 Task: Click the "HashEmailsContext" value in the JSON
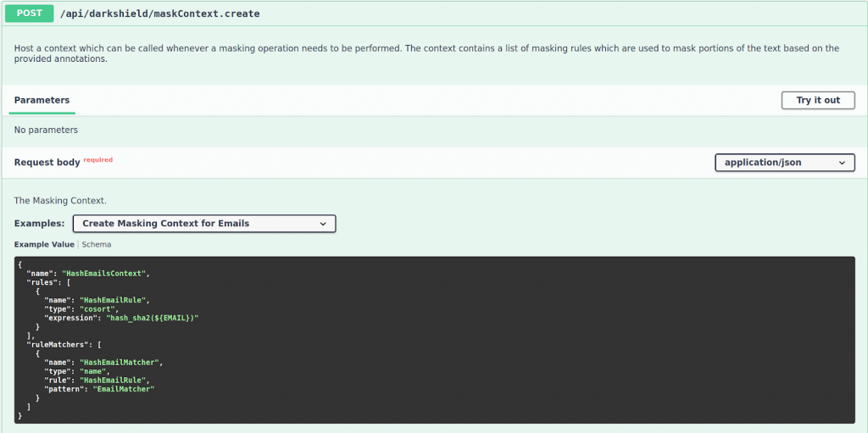[x=106, y=274]
